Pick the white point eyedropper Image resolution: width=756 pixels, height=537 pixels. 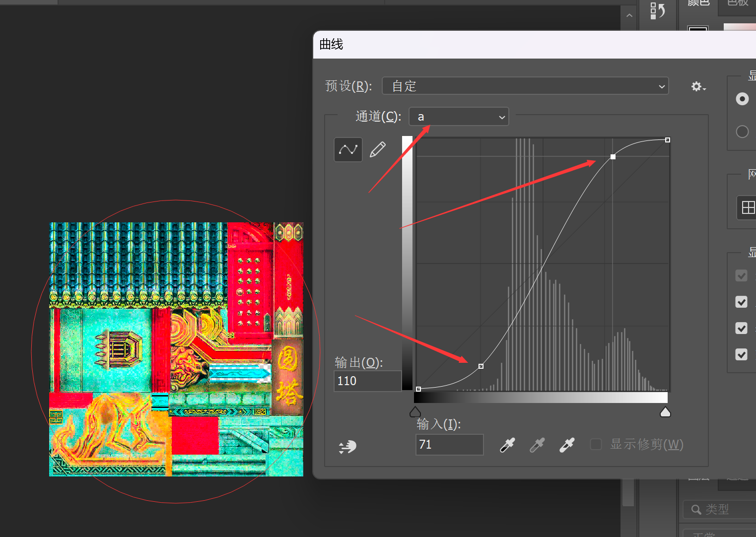click(567, 445)
